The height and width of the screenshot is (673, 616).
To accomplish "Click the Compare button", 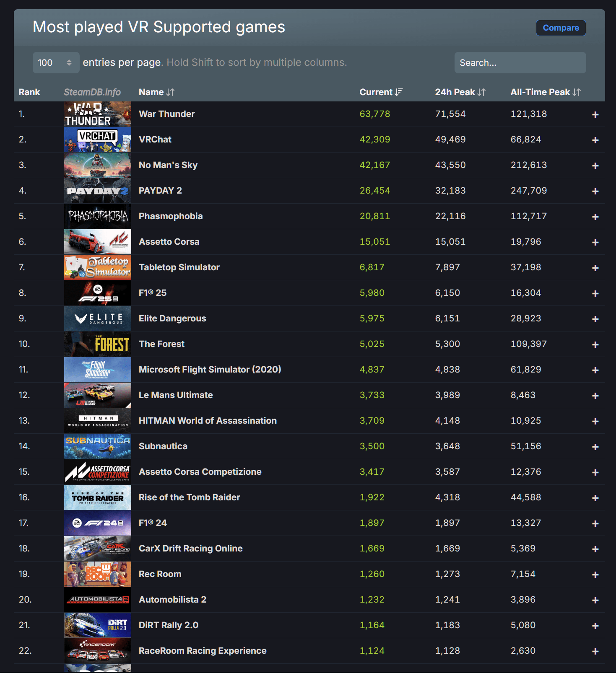I will click(x=561, y=28).
